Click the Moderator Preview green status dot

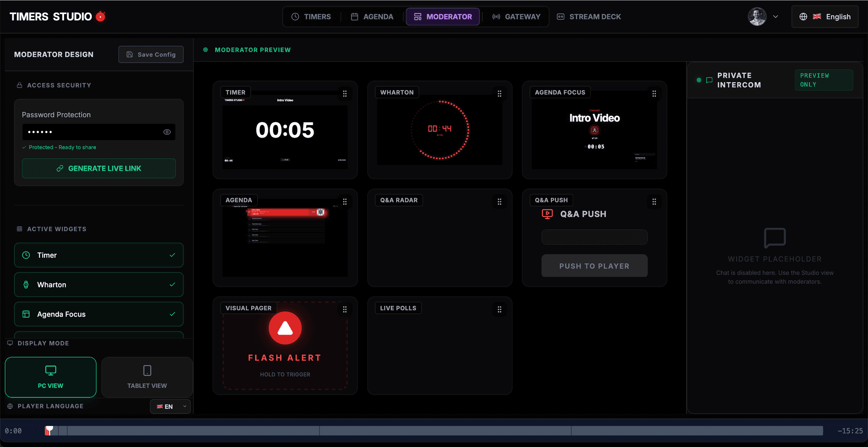point(206,50)
